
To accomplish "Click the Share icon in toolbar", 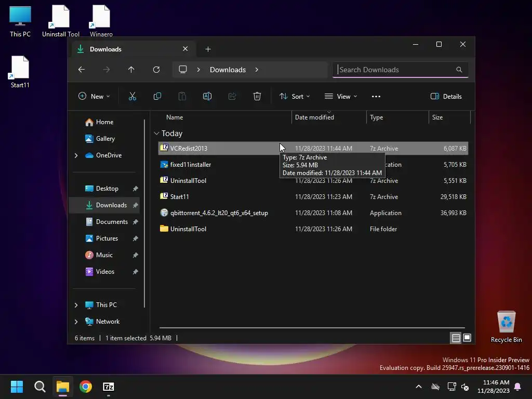I will [x=232, y=96].
